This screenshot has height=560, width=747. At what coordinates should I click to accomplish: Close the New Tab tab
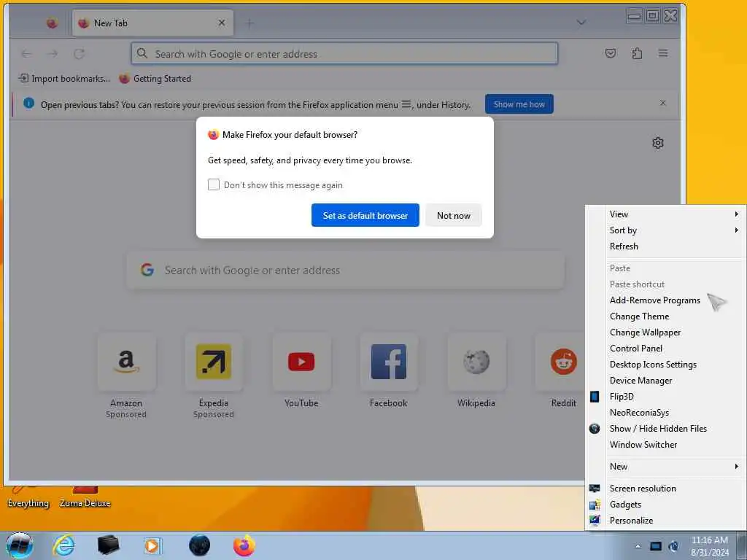click(222, 23)
